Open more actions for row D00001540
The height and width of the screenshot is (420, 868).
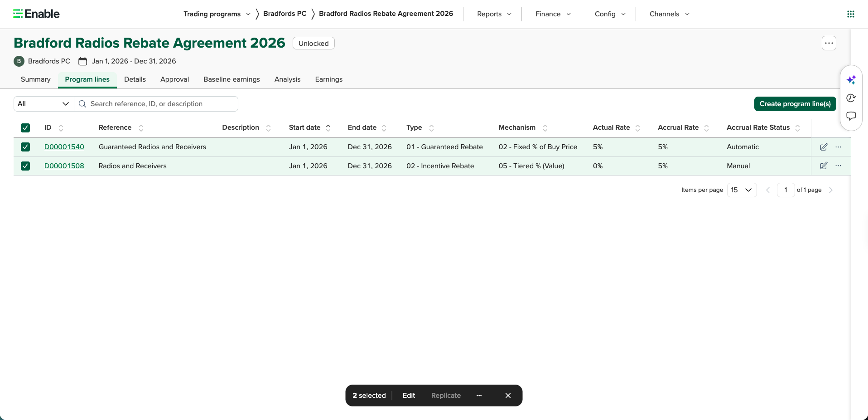tap(839, 147)
